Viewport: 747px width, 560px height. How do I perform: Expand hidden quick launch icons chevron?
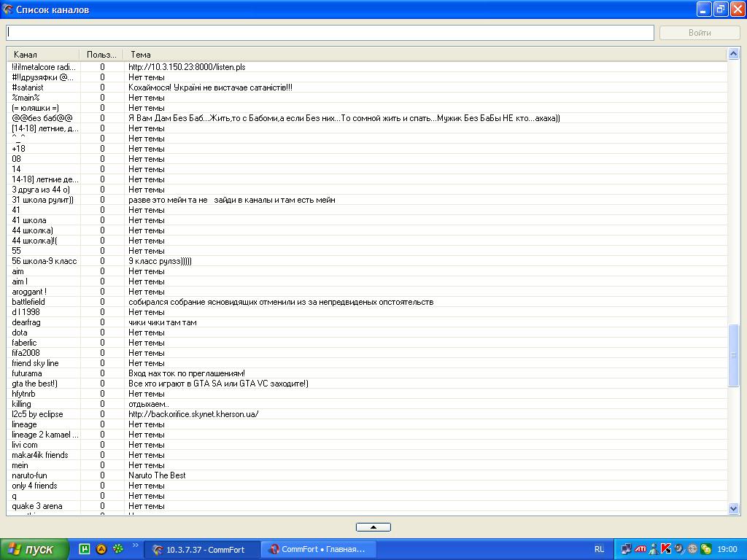click(x=135, y=545)
